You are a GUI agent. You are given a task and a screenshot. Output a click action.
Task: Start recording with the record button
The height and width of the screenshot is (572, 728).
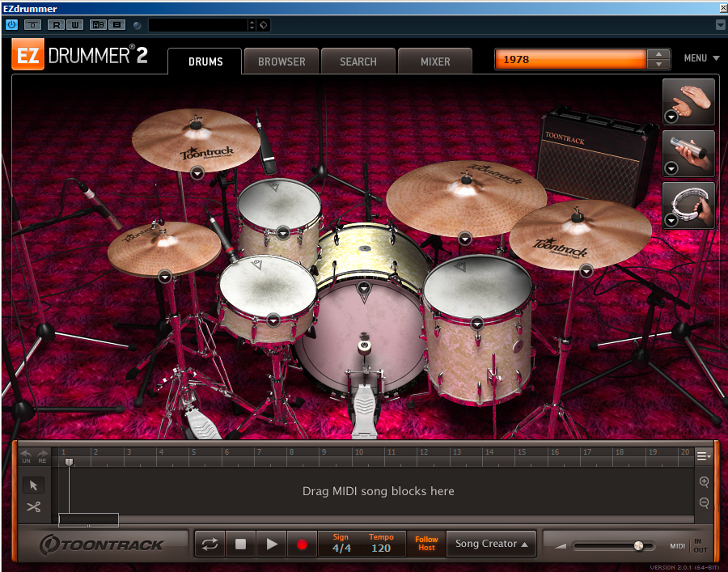[x=302, y=544]
